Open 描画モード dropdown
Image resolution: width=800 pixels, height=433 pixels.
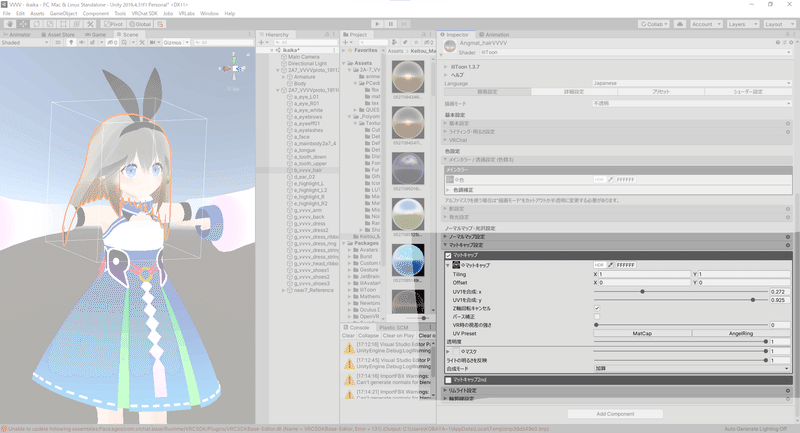coord(692,103)
